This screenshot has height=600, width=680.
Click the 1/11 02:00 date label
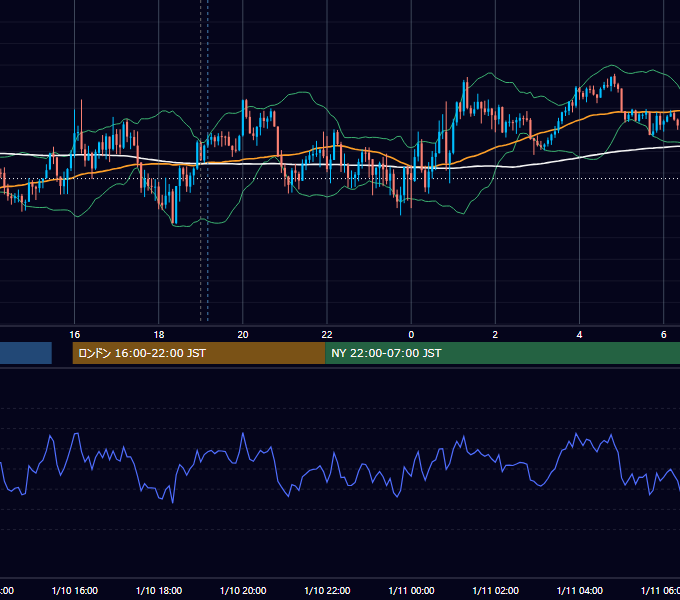(495, 590)
